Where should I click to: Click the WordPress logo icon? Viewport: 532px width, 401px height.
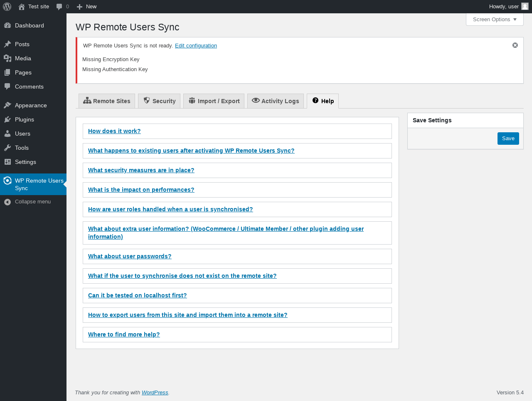[x=7, y=7]
